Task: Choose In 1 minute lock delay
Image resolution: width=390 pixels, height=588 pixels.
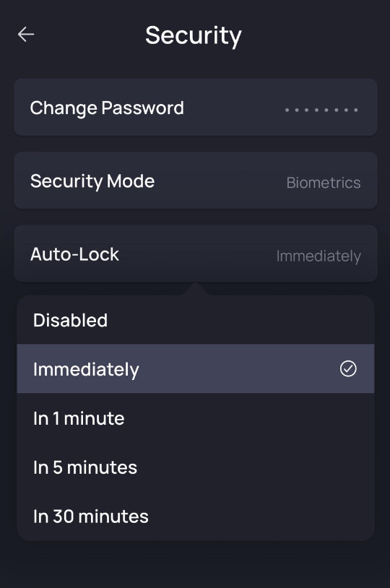Action: pos(196,418)
